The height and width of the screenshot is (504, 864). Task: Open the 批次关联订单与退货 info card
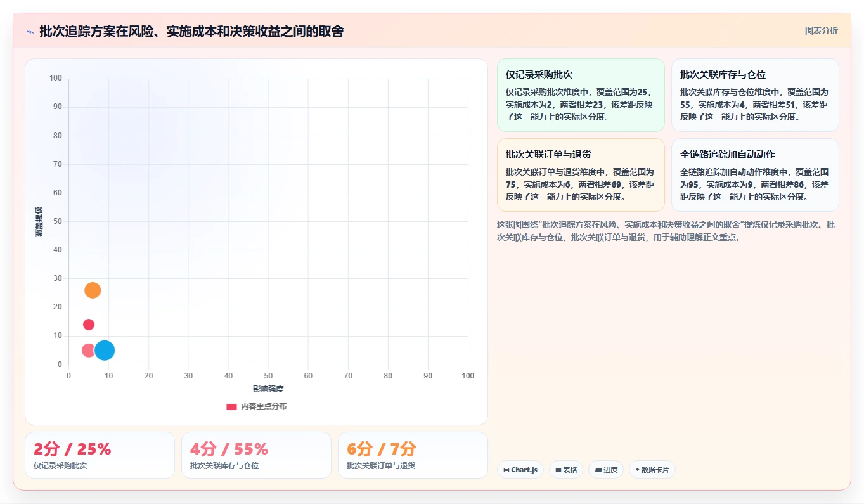581,175
